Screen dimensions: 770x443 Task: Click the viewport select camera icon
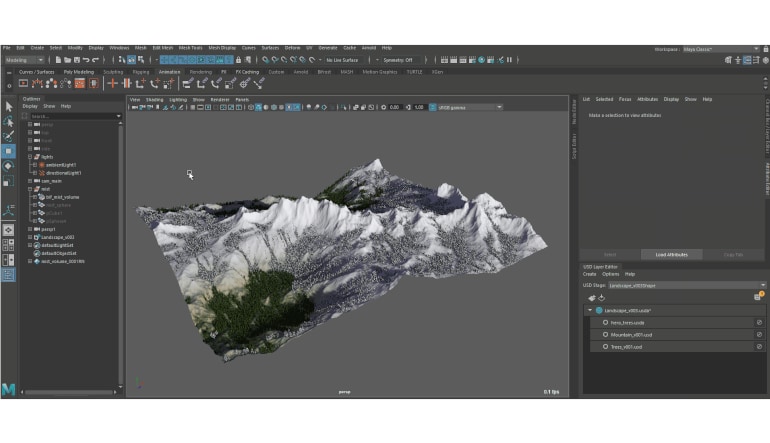(x=135, y=107)
